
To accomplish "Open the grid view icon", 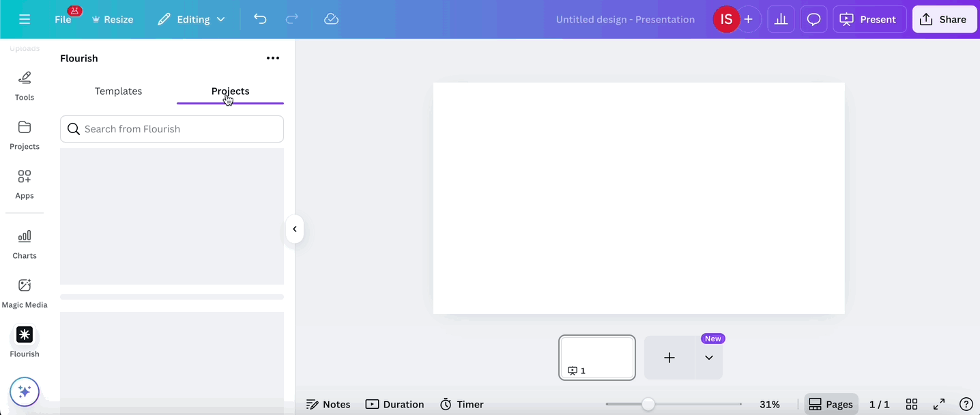I will 912,404.
